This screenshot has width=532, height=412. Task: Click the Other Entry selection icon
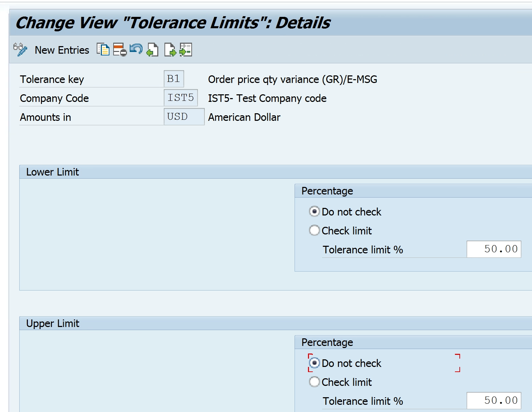pyautogui.click(x=186, y=50)
